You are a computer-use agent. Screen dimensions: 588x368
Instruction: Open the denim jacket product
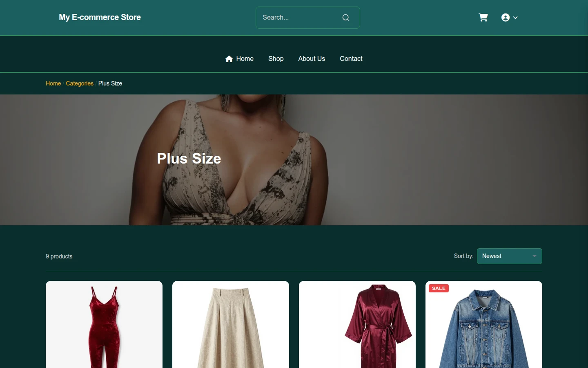point(484,325)
